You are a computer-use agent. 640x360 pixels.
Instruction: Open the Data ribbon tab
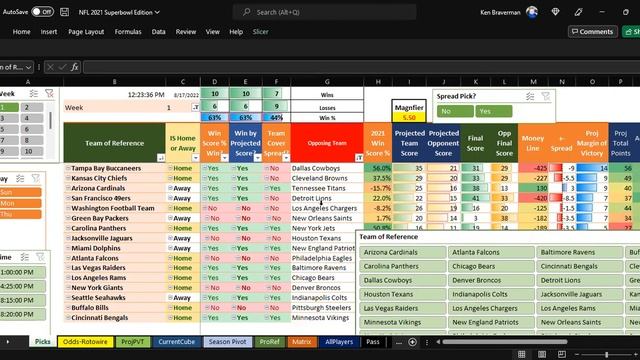158,32
